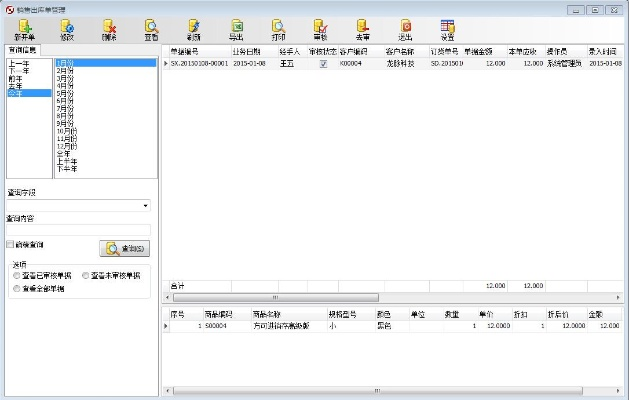Toggle the 审核状态 checkbox in first row
Image resolution: width=629 pixels, height=400 pixels.
point(323,63)
